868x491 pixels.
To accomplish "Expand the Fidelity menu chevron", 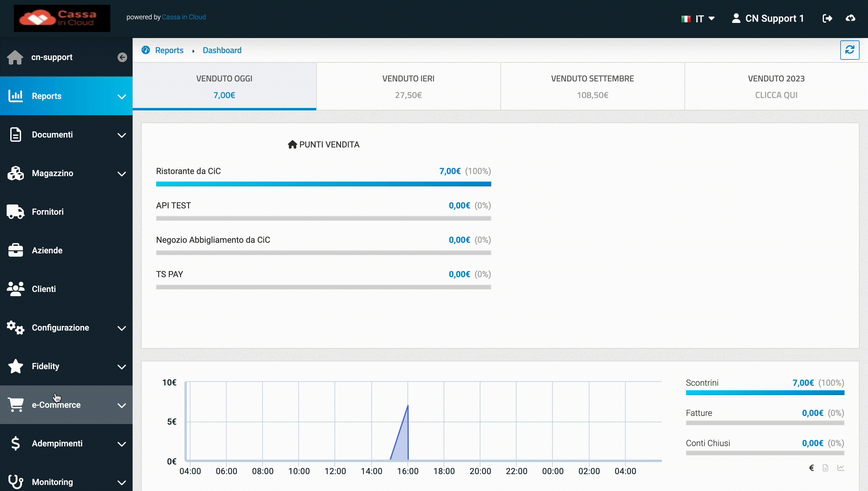I will [122, 367].
